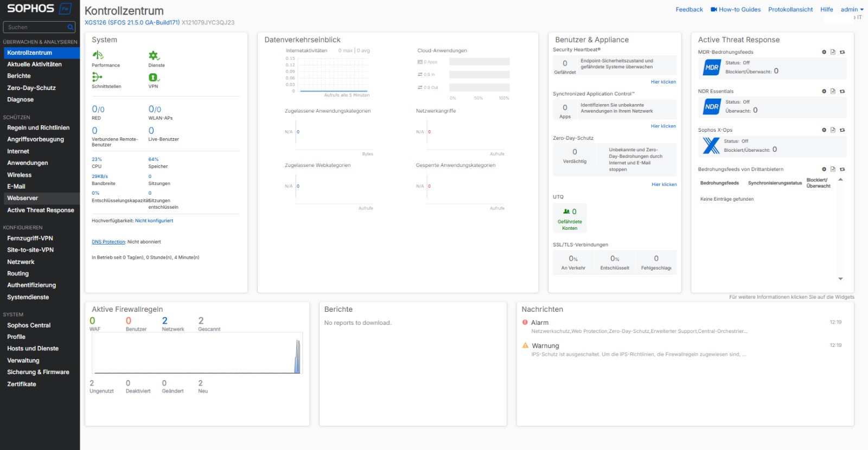Screen dimensions: 868x450
Task: Open the VPN lock status icon
Action: [154, 78]
